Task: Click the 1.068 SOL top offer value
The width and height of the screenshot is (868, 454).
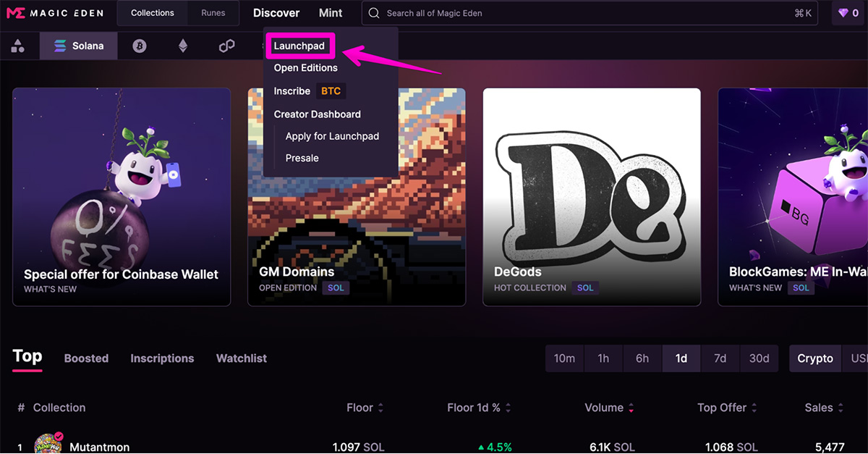Action: [x=731, y=447]
